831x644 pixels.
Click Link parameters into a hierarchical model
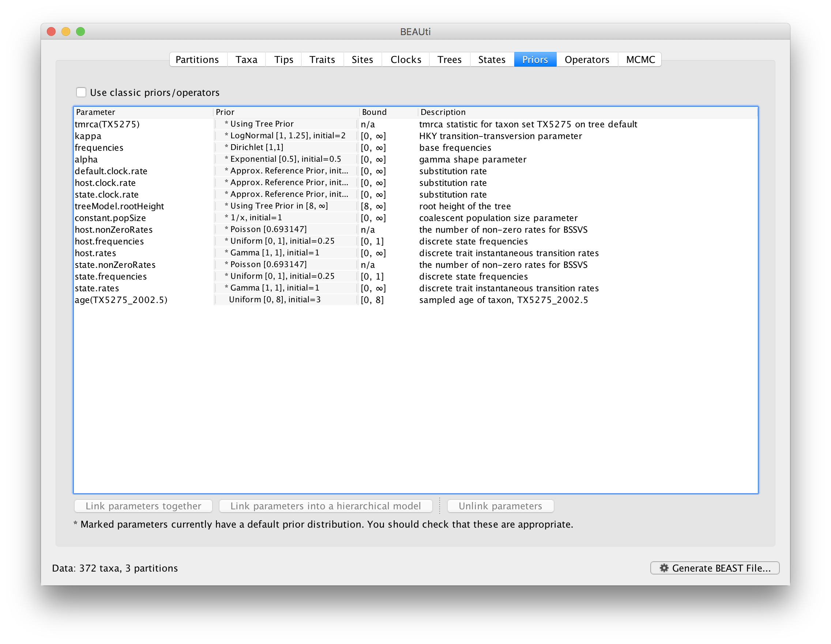tap(326, 506)
